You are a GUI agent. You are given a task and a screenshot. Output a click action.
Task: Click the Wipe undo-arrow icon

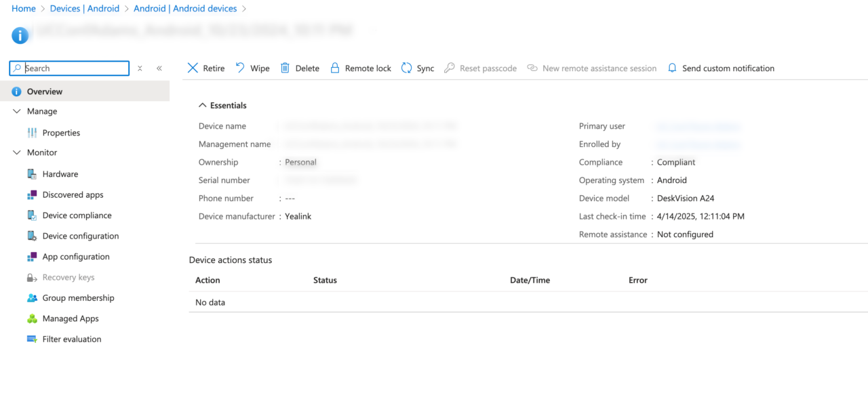coord(240,68)
